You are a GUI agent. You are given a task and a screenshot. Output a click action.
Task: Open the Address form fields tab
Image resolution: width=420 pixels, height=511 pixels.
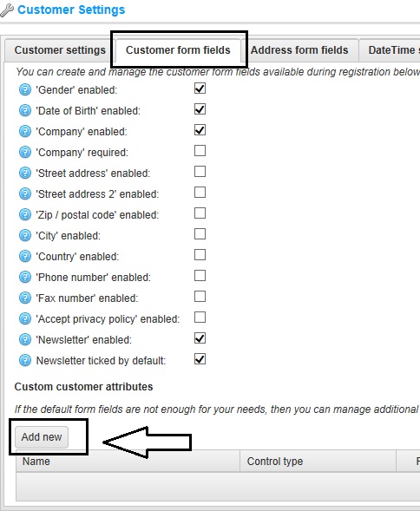(x=299, y=50)
